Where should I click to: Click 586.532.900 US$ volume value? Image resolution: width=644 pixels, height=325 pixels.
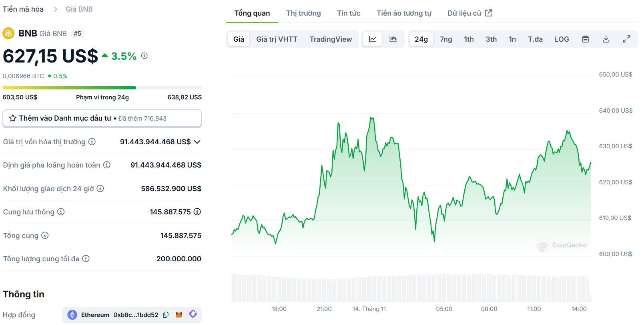click(x=171, y=189)
